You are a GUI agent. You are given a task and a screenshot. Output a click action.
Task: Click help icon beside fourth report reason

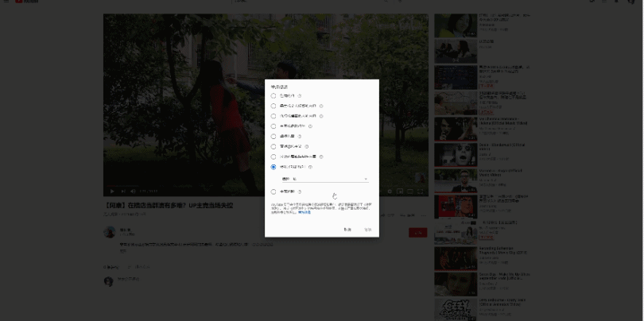(310, 126)
